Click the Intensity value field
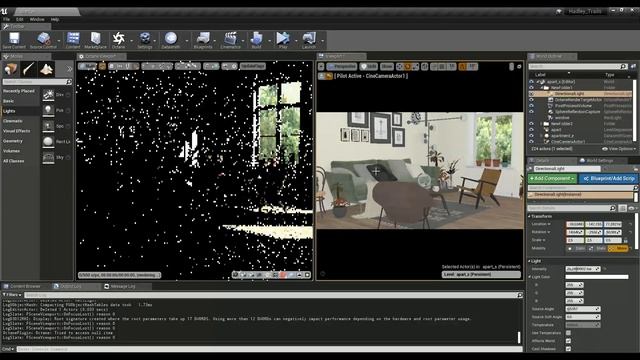This screenshot has width=640, height=360. click(x=582, y=269)
